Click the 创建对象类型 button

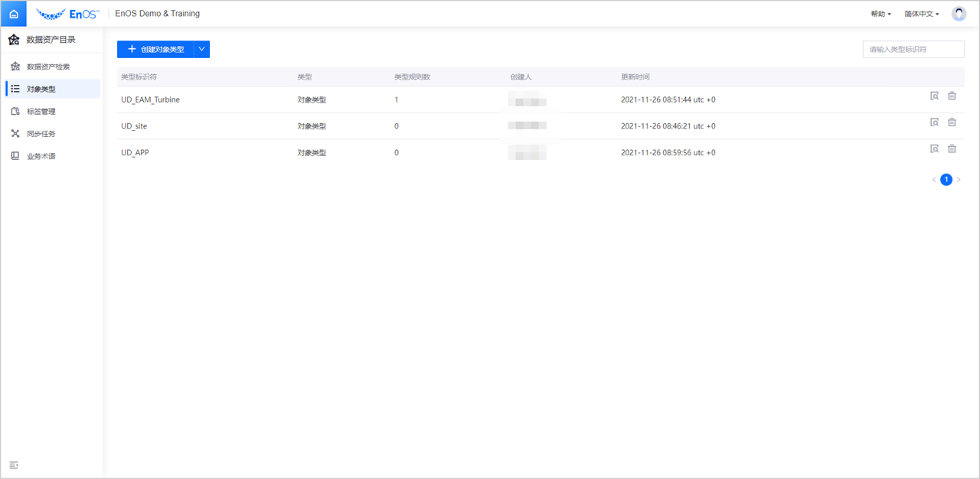[156, 48]
